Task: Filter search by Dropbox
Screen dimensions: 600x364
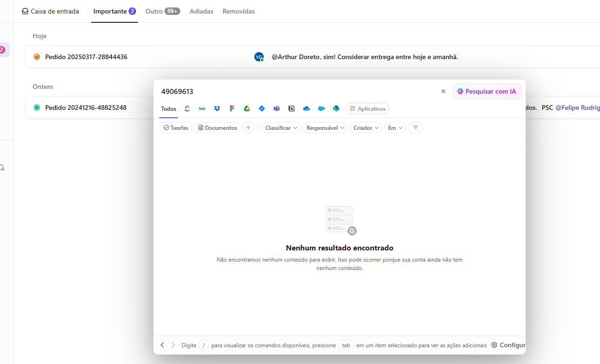Action: pos(217,108)
